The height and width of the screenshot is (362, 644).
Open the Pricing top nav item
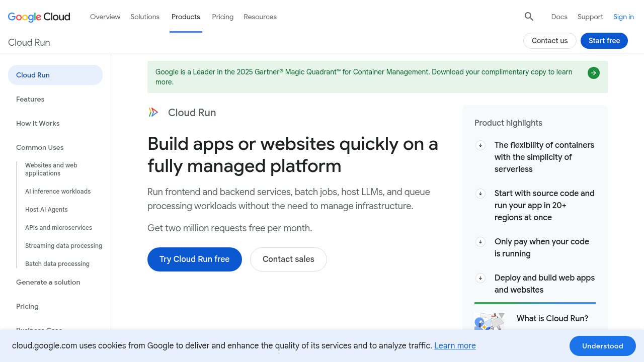[x=223, y=17]
